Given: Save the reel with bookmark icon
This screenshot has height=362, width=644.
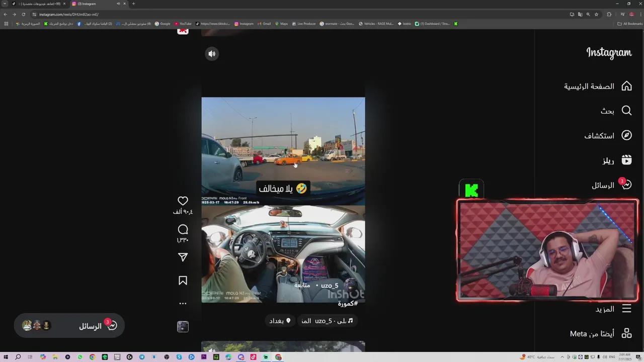Looking at the screenshot, I should point(183,281).
